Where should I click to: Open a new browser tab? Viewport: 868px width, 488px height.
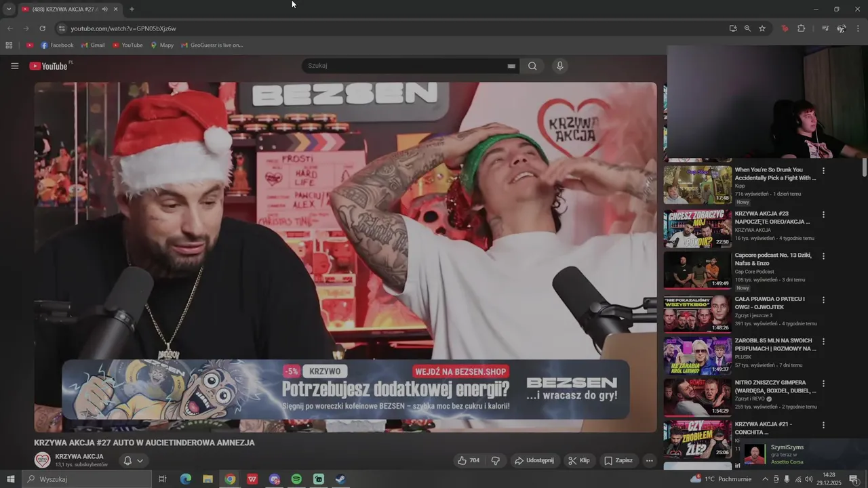[x=132, y=9]
